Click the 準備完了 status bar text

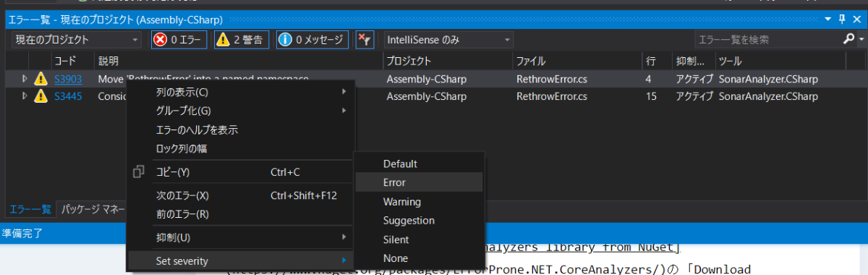22,232
